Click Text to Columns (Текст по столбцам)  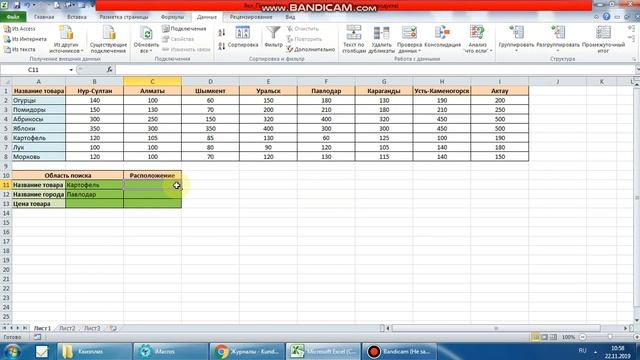tap(353, 39)
